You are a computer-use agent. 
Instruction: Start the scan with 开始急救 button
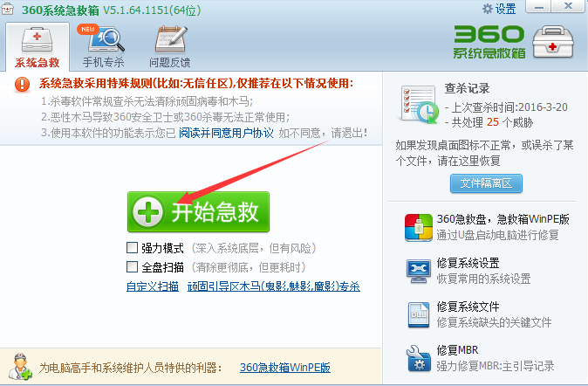(x=198, y=211)
